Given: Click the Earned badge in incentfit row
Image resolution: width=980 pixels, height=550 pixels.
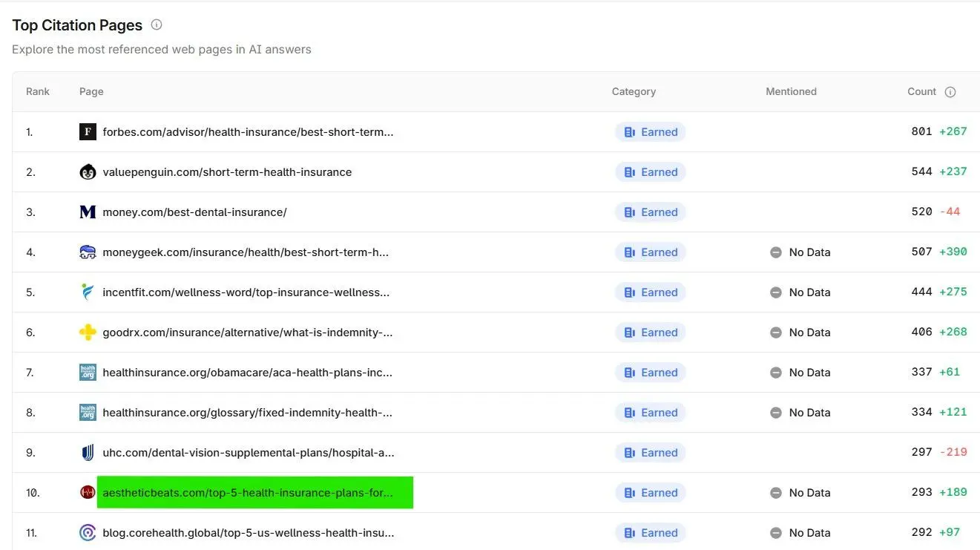Looking at the screenshot, I should pyautogui.click(x=651, y=292).
